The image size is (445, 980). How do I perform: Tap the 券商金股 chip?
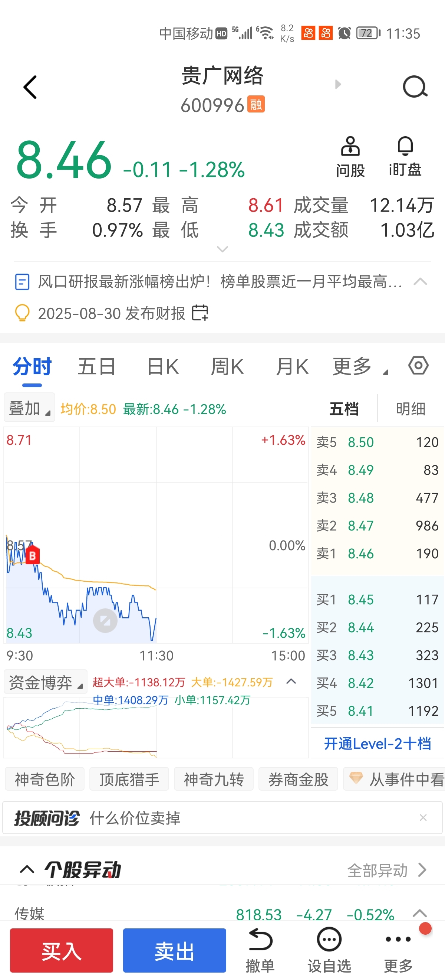click(298, 779)
